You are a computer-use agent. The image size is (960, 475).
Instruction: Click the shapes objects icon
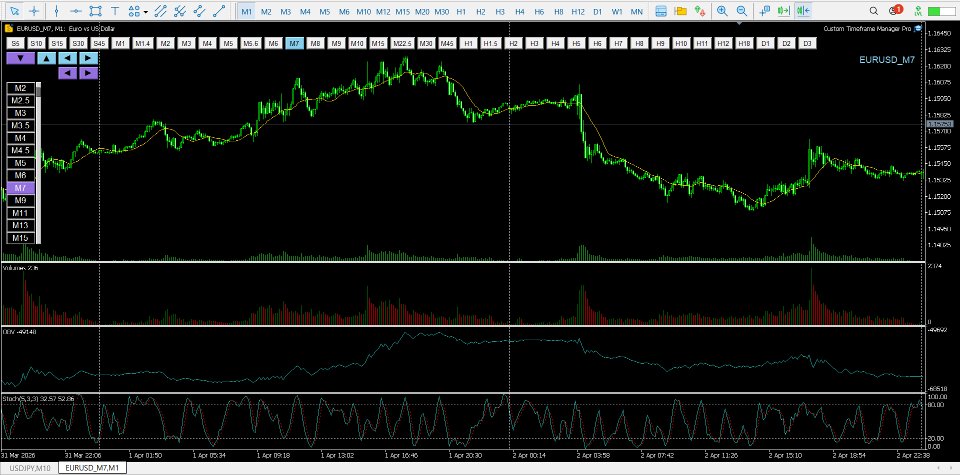(135, 11)
